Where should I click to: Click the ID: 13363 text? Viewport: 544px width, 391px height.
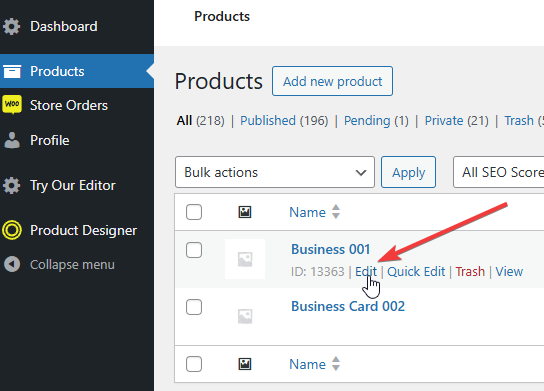click(x=317, y=271)
